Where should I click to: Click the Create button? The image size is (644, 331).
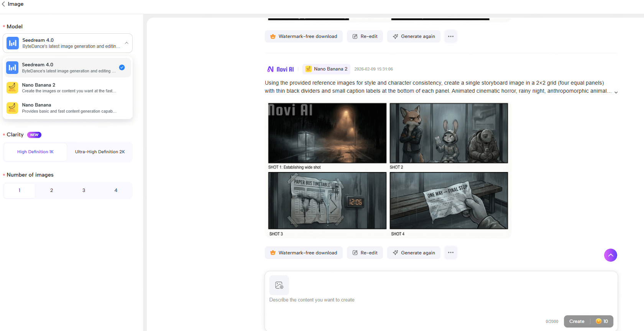click(x=577, y=321)
